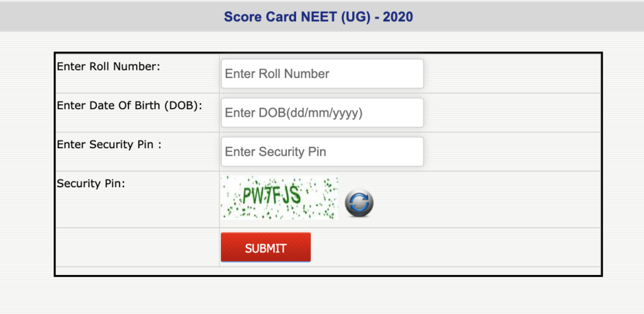Click the 'Enter Date Of Birth (DOB):' label
The image size is (644, 314).
[x=130, y=106]
